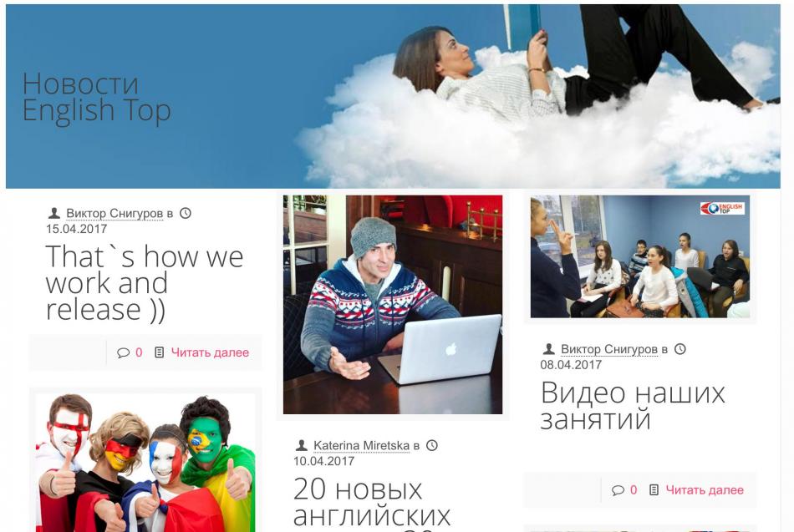
Task: Click the author icon next to Katerina Miretska
Action: click(x=301, y=445)
